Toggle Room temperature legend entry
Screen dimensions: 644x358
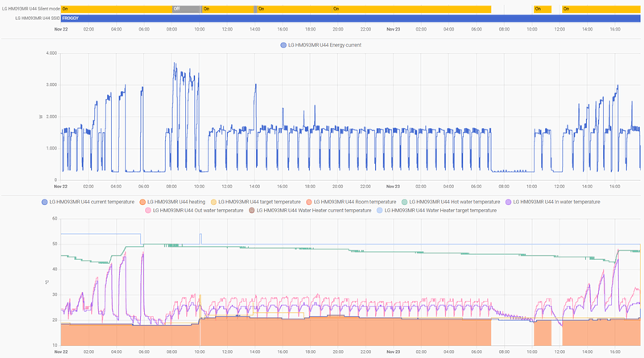coord(351,202)
